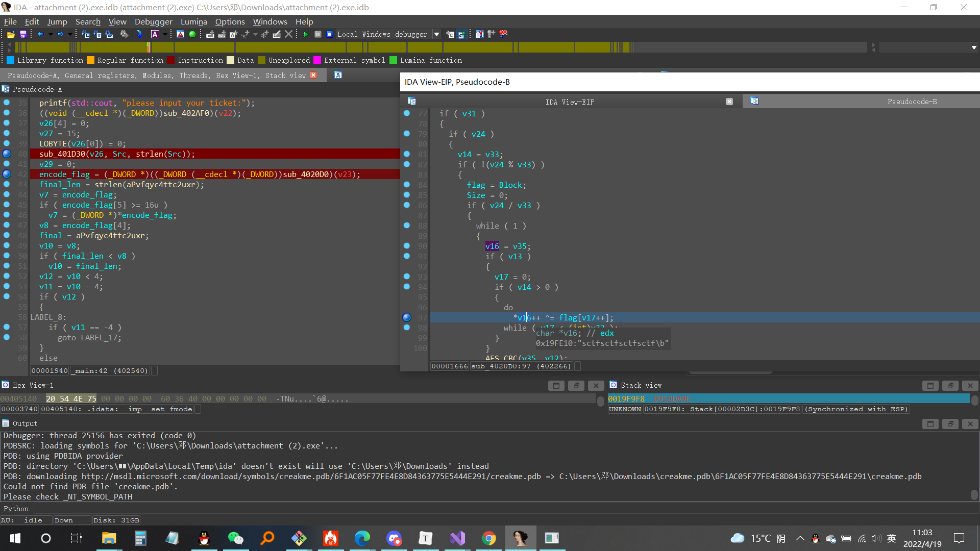The image size is (980, 551).
Task: Toggle breakpoint at line 97 in Pseudocode-B
Action: [407, 317]
